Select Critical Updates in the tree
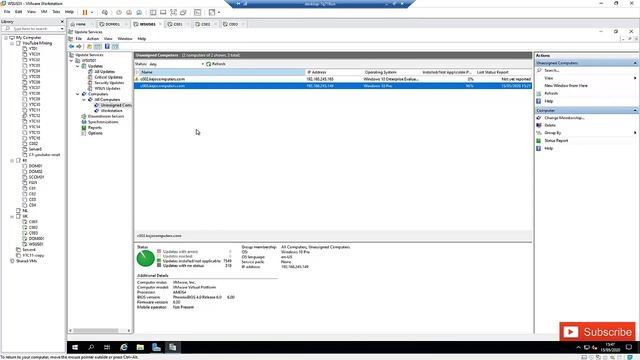 [x=108, y=77]
